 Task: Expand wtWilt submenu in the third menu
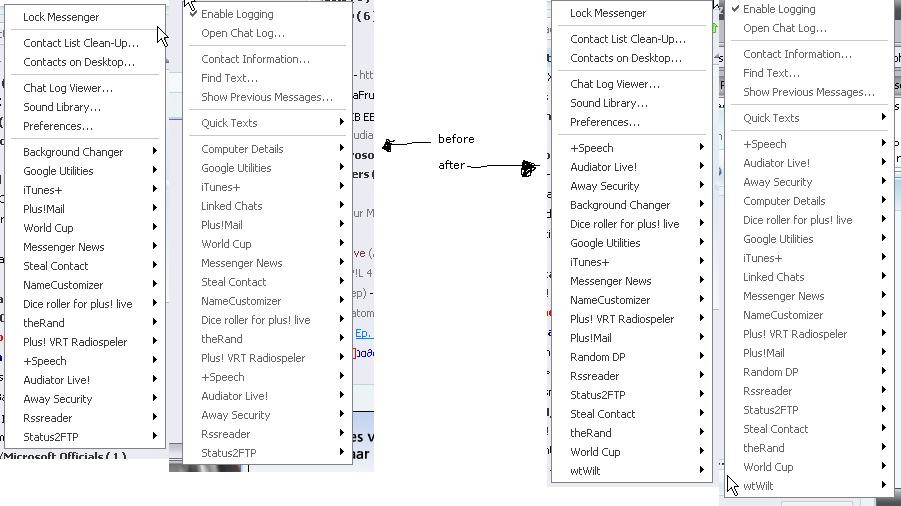coord(702,471)
